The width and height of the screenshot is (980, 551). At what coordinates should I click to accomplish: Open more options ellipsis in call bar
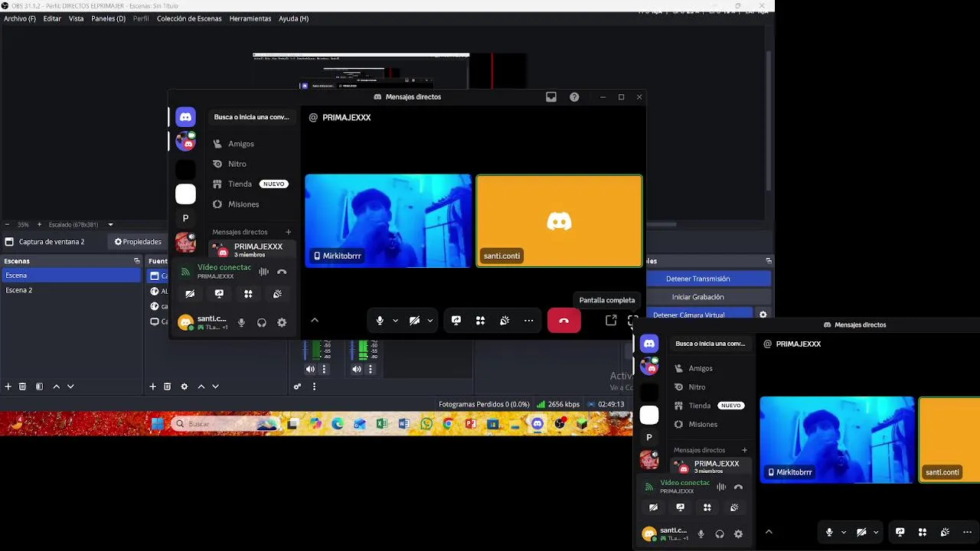pos(528,321)
